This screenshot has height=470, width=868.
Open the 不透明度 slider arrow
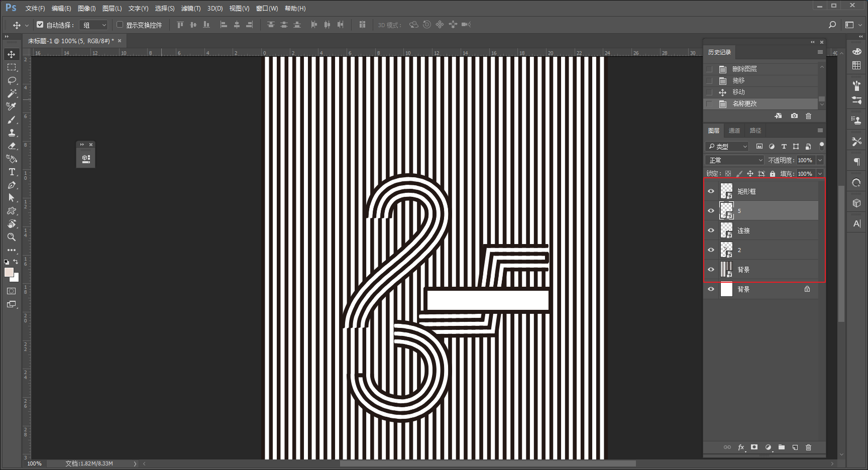[820, 160]
